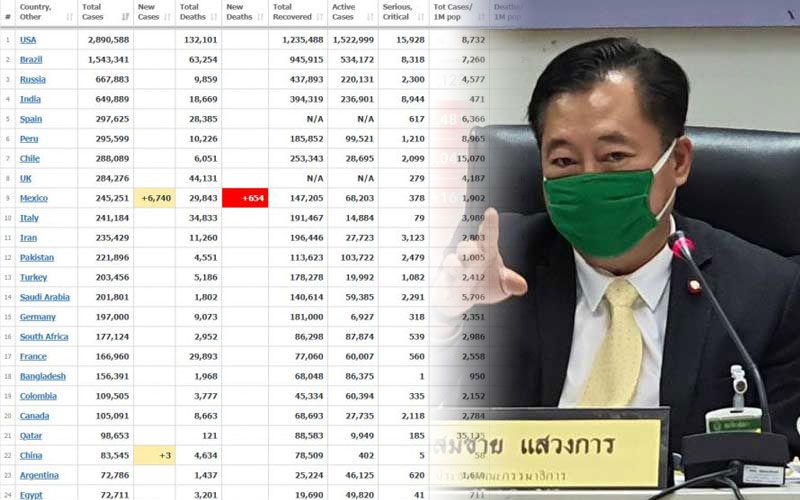Select Qatar total deaths value 121
Image resolution: width=800 pixels, height=500 pixels.
tap(209, 436)
